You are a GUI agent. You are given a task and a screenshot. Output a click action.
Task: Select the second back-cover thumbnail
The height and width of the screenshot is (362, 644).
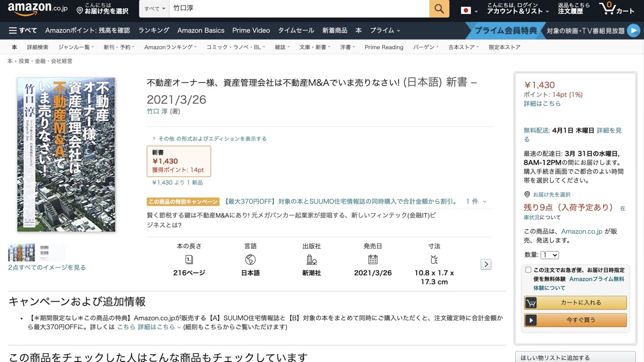(51, 253)
